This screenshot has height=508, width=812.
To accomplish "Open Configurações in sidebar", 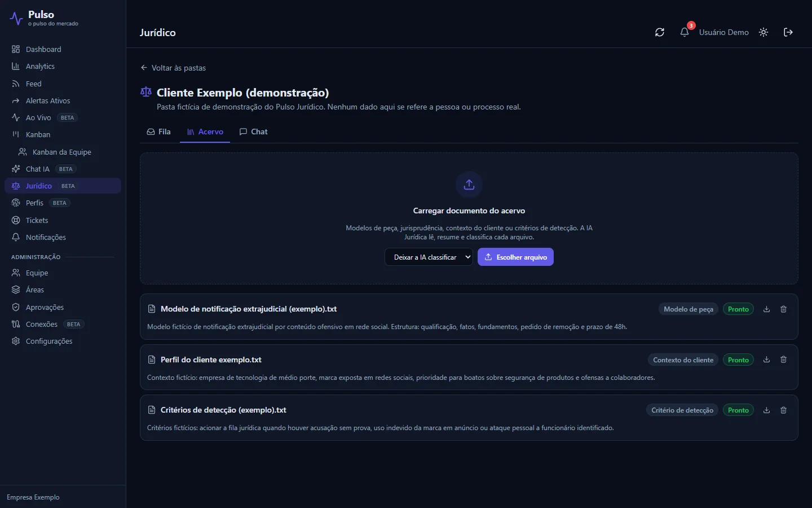I will (x=63, y=341).
